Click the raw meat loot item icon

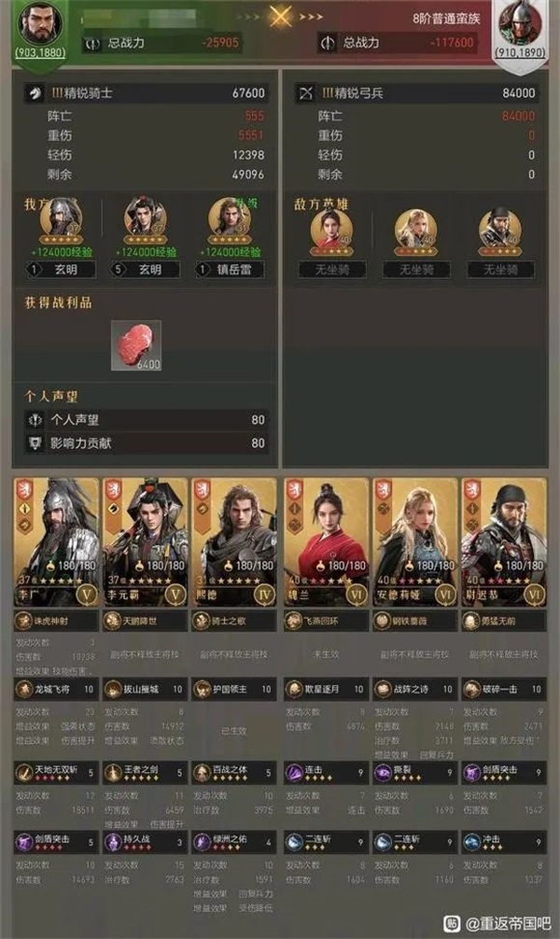136,345
